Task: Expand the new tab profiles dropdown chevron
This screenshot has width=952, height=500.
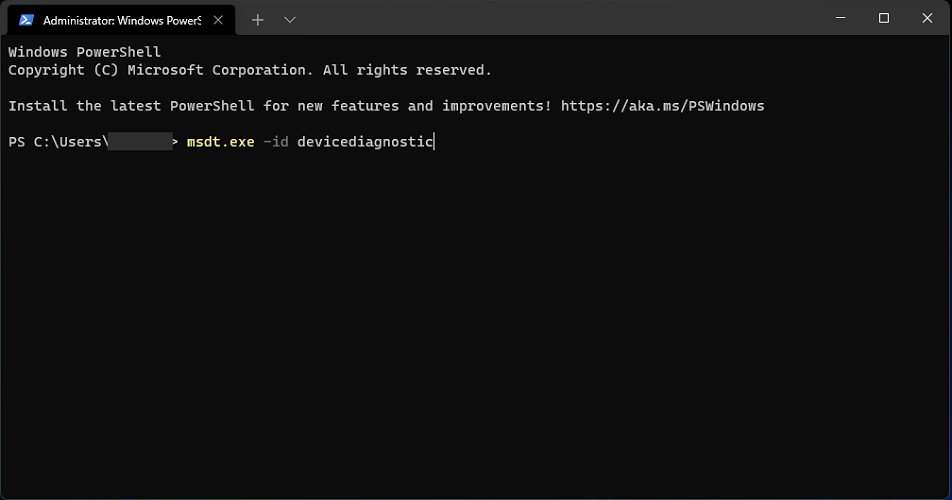Action: (x=290, y=20)
